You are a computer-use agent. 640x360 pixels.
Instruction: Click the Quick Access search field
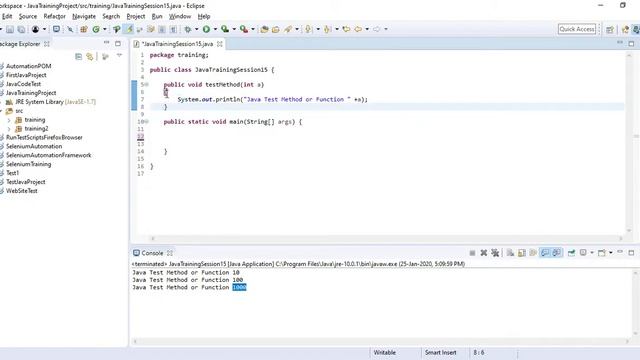pyautogui.click(x=577, y=29)
